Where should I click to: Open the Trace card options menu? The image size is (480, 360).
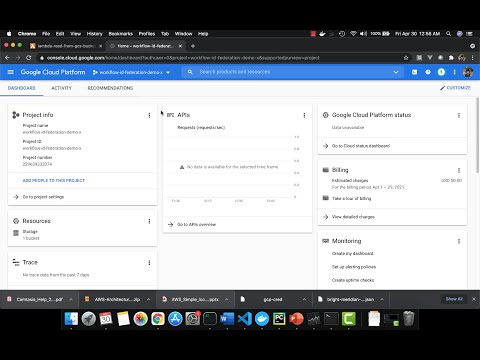pyautogui.click(x=149, y=263)
